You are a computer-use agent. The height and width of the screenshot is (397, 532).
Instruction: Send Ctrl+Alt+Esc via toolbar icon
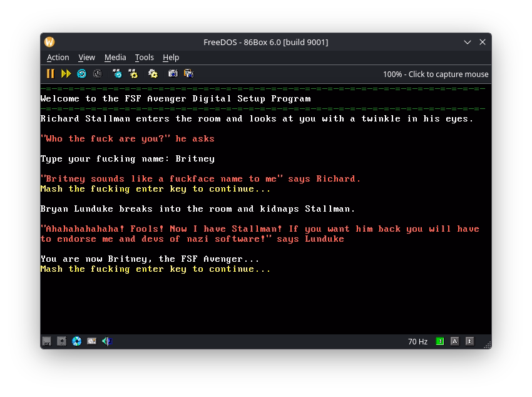[133, 74]
